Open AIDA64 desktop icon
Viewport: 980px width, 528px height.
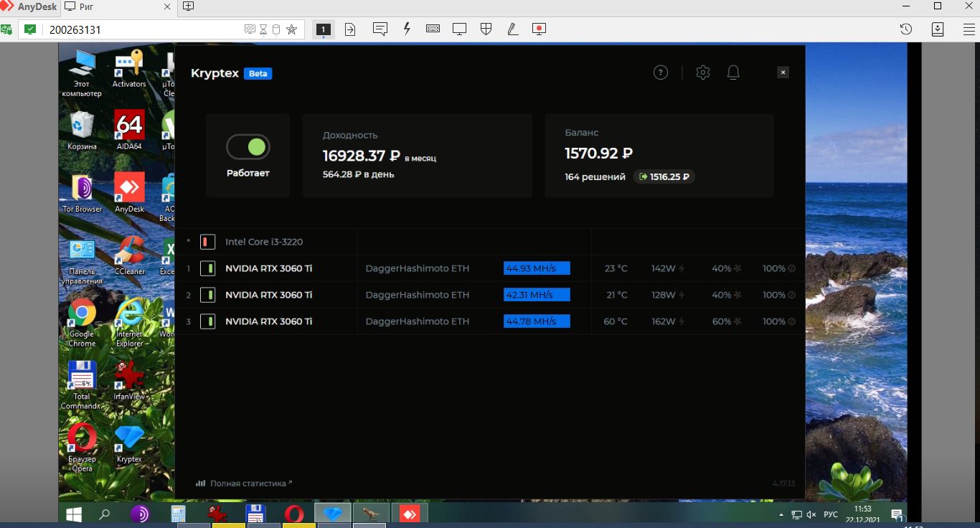129,130
